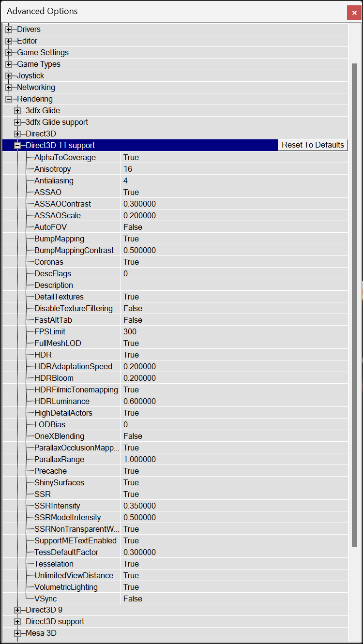Select the ASSAOScale property
Image resolution: width=363 pixels, height=644 pixels.
point(58,215)
